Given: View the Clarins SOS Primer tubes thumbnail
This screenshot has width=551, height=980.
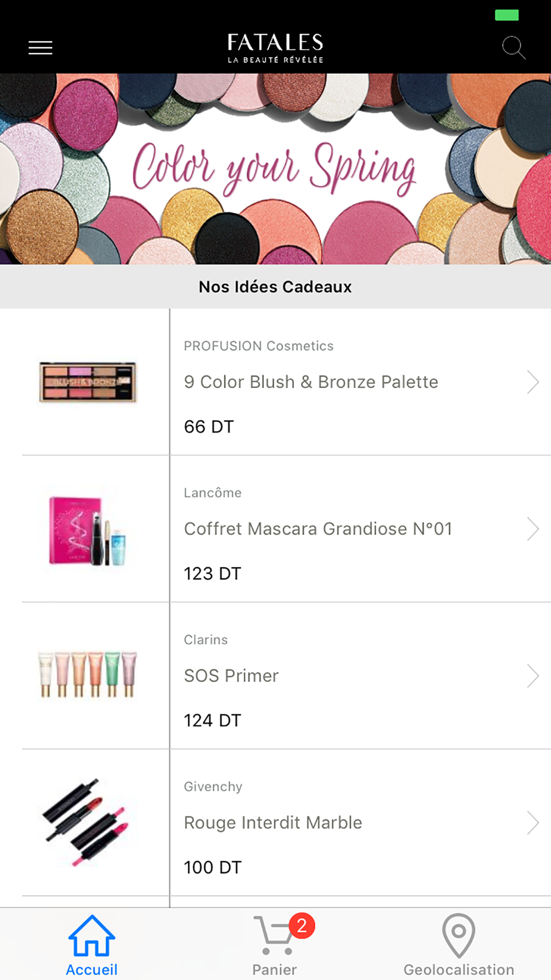Looking at the screenshot, I should pos(88,675).
